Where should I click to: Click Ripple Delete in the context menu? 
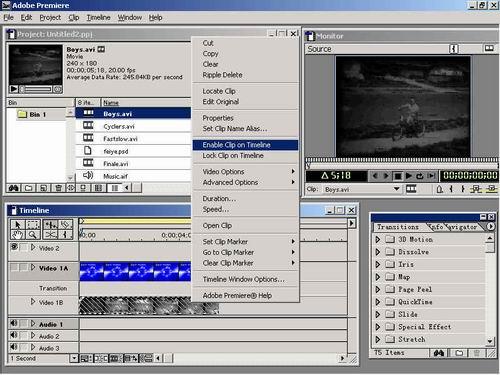[x=222, y=75]
